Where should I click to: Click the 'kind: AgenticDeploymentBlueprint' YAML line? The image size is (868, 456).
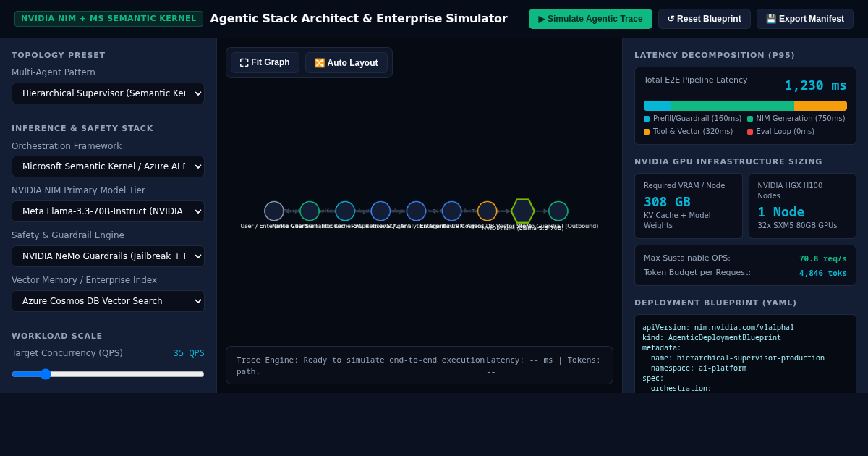click(x=712, y=337)
